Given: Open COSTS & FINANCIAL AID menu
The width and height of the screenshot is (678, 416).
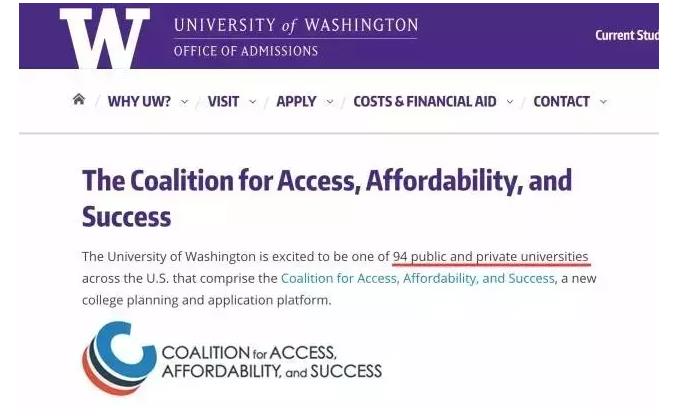Looking at the screenshot, I should pyautogui.click(x=425, y=102).
